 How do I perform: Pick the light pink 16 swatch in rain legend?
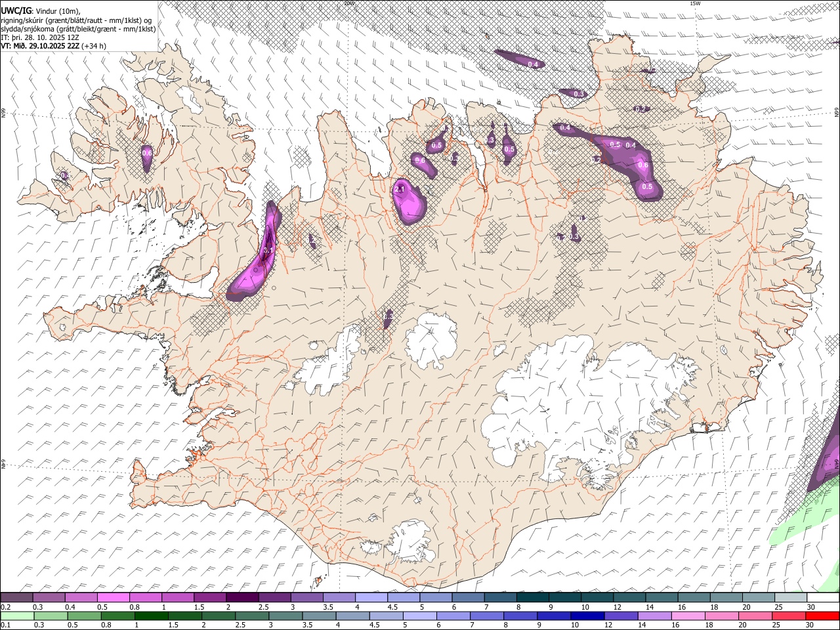tap(688, 616)
